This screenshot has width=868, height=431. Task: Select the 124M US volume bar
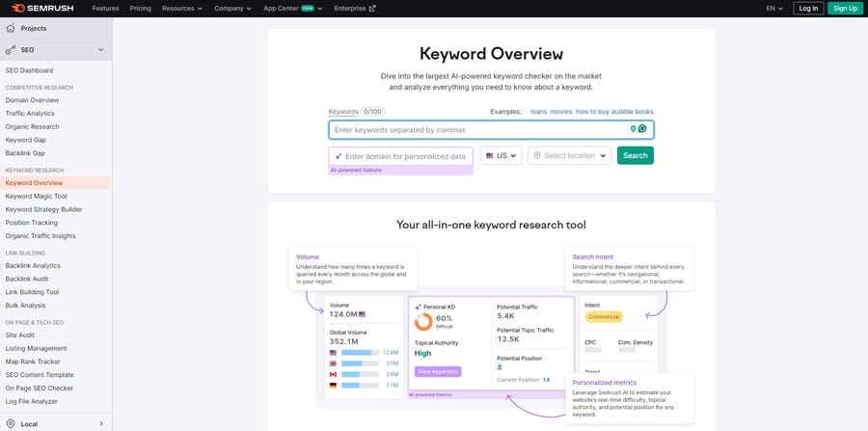361,353
